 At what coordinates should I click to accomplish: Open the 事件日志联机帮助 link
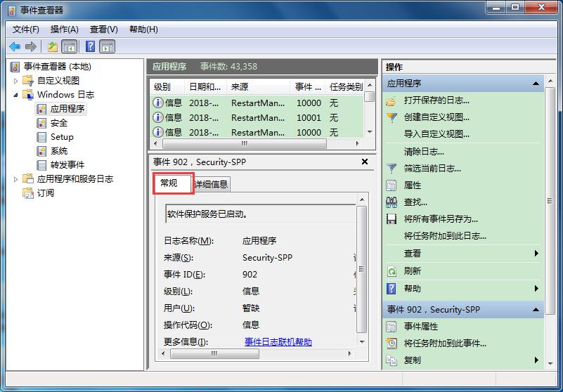278,342
